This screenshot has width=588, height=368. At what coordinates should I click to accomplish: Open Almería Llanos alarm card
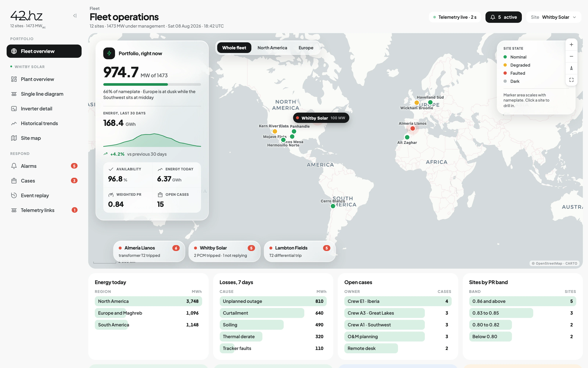click(x=149, y=251)
